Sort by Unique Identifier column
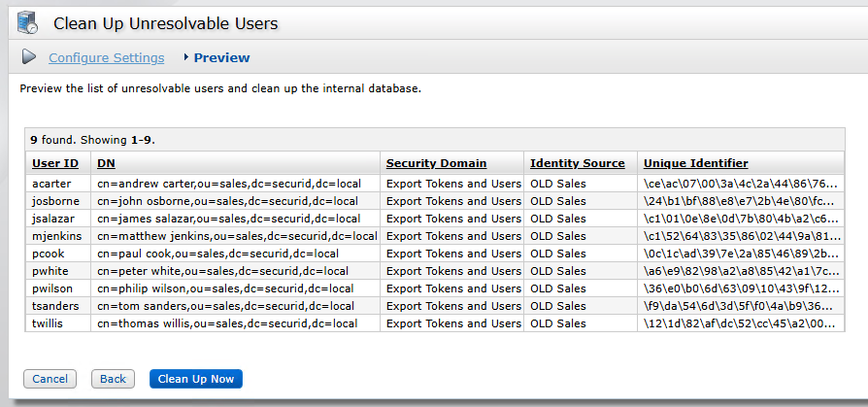The image size is (868, 407). click(x=695, y=163)
